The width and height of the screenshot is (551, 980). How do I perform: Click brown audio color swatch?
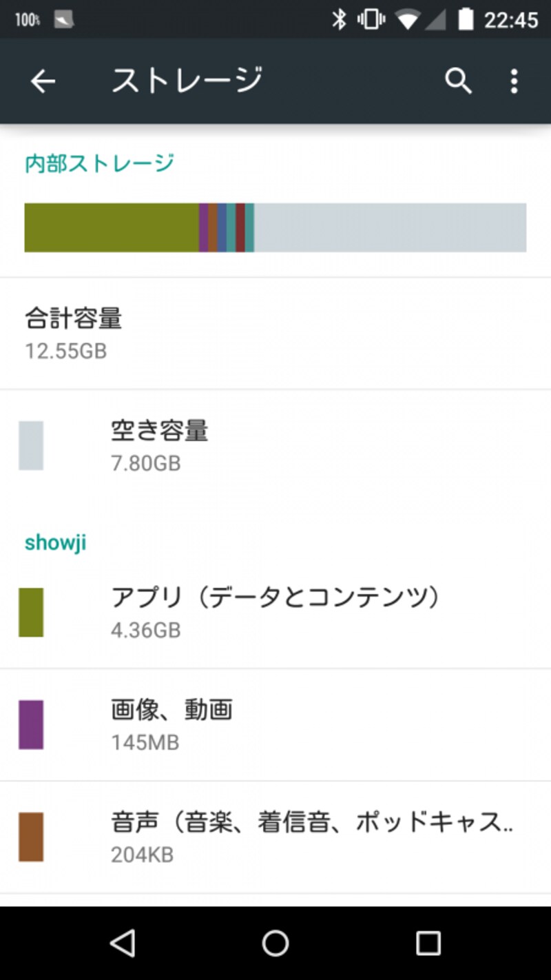point(31,837)
